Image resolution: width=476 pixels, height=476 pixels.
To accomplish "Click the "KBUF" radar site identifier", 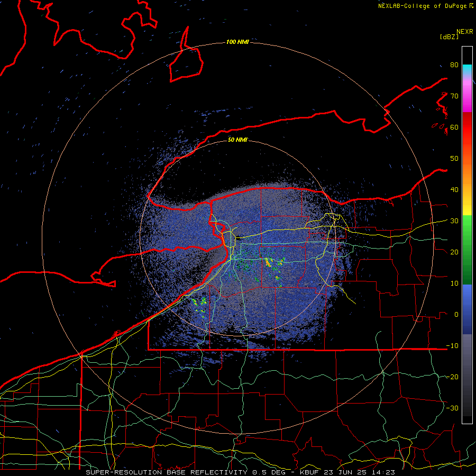I will 309,472.
